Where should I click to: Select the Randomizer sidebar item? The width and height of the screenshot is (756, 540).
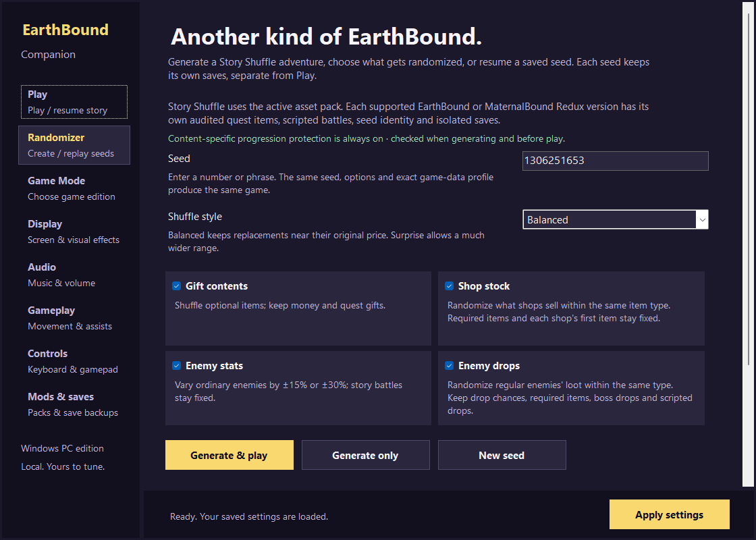(x=74, y=145)
